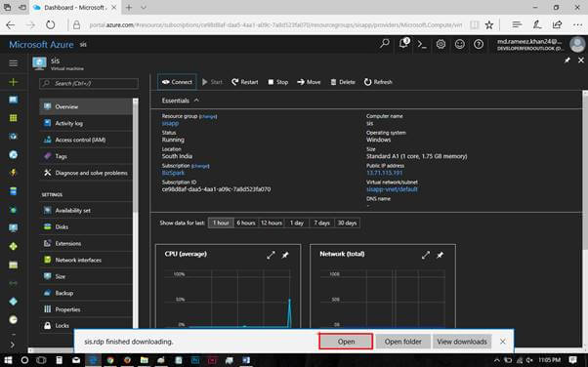Open the Extensions settings
This screenshot has height=367, width=588.
tap(86, 243)
